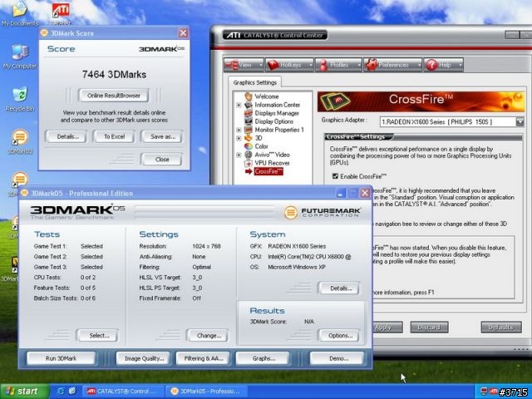Click the network monitor tray icon

click(x=484, y=392)
